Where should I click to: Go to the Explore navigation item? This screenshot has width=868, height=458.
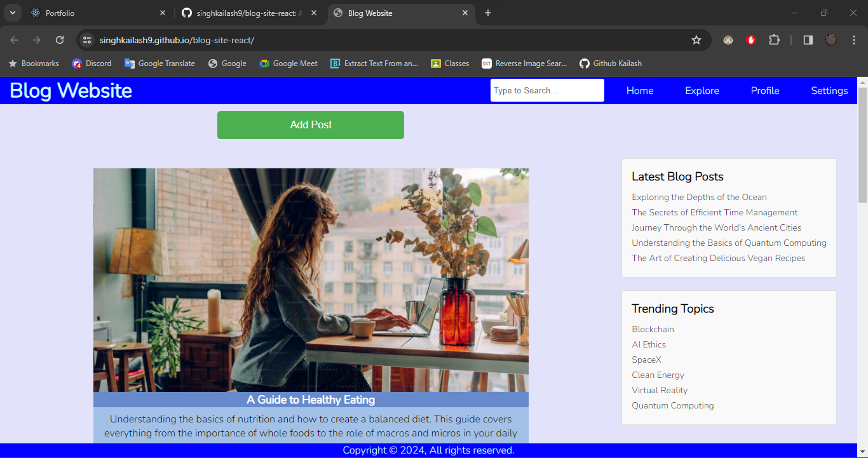pos(702,91)
